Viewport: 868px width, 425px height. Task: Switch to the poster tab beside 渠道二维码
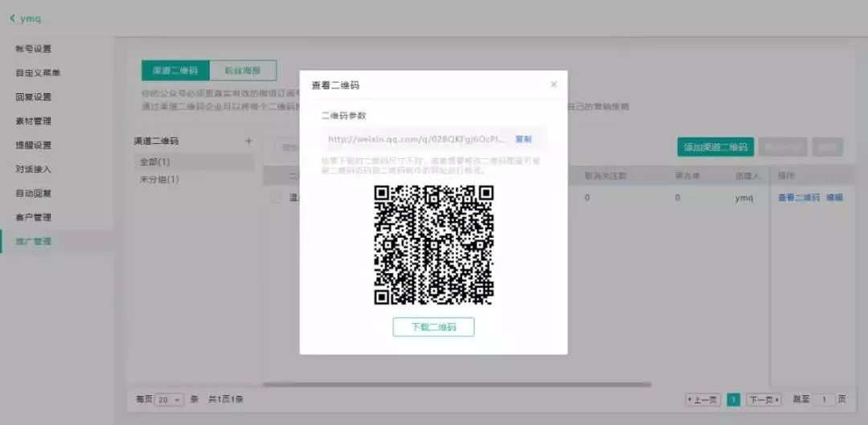243,71
